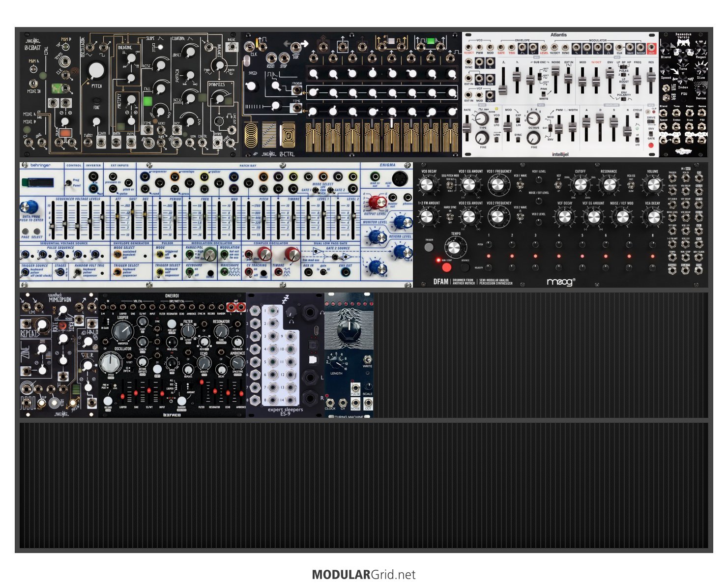
Task: Flip the Enigma envelope MODE SELECT switch
Action: pos(118,255)
